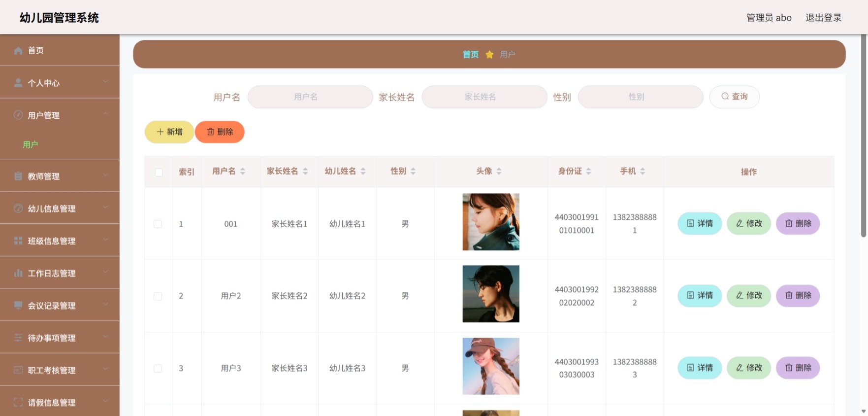
Task: Open the avatar thumbnail for user 001
Action: [x=491, y=222]
